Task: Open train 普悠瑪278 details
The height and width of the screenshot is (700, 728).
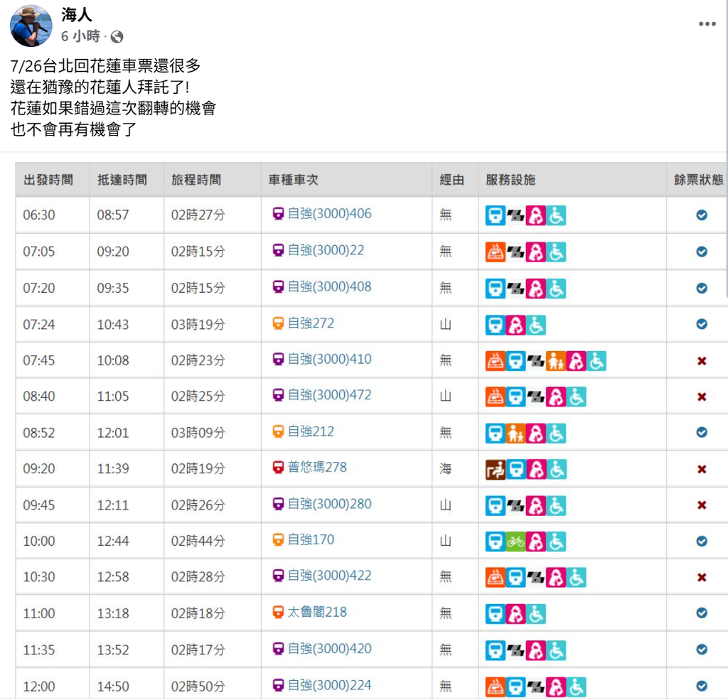Action: point(317,467)
